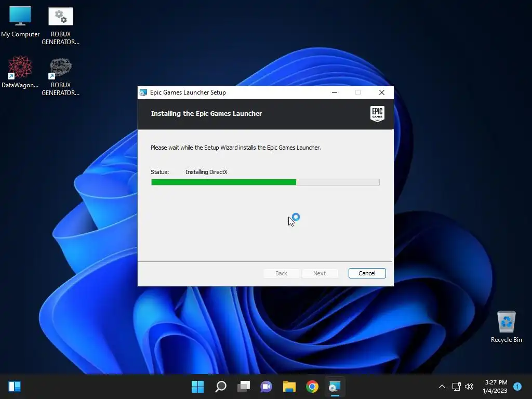Cancel the Epic Games Launcher installation
Screen dimensions: 532x399
click(x=367, y=273)
